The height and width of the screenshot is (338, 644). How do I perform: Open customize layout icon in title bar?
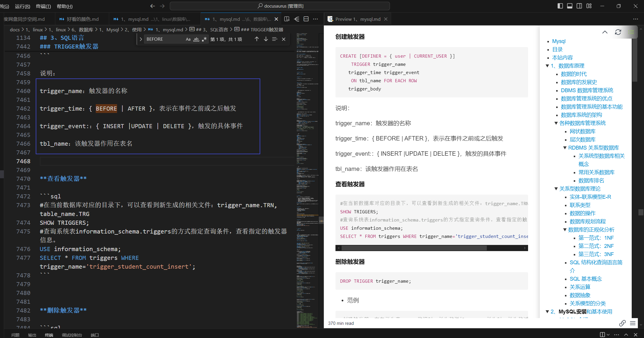589,6
